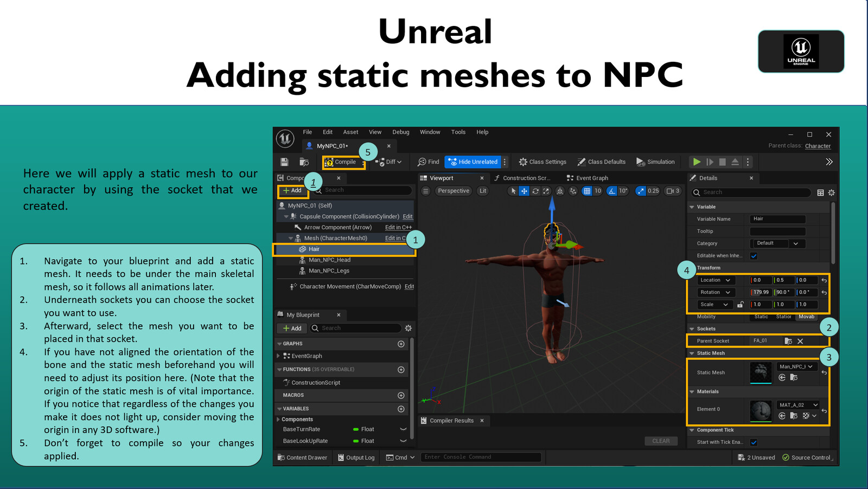Open the Category dropdown showing Default
Screen dimensions: 868x489
click(x=777, y=243)
